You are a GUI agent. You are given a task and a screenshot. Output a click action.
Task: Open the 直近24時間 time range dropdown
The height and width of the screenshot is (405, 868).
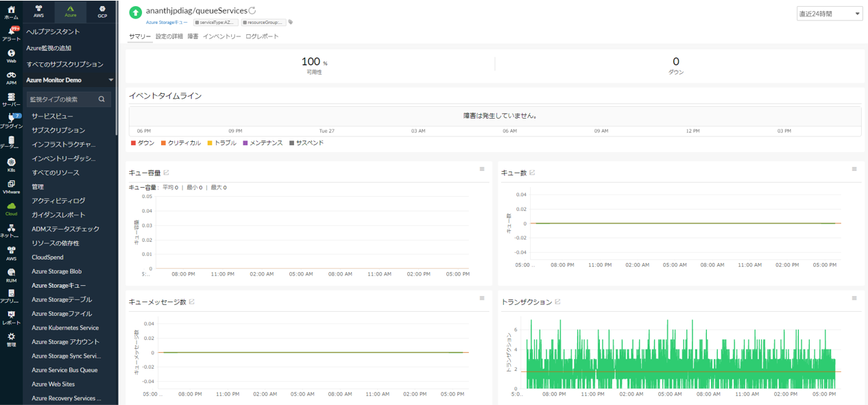pyautogui.click(x=828, y=12)
